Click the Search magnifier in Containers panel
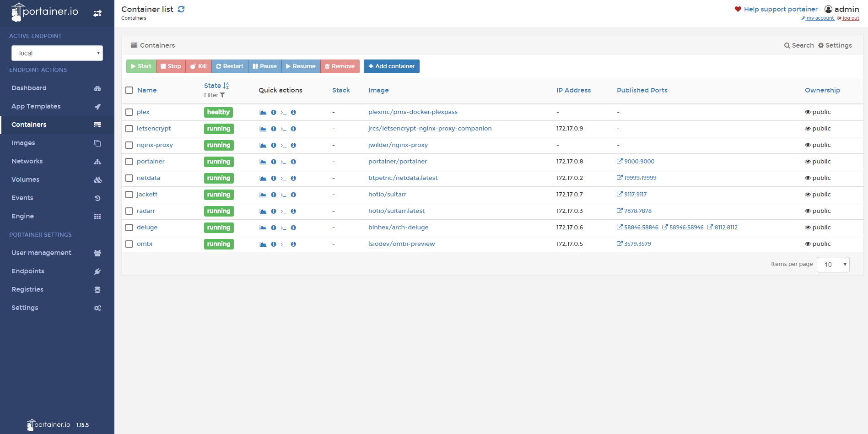The image size is (868, 434). pyautogui.click(x=787, y=45)
